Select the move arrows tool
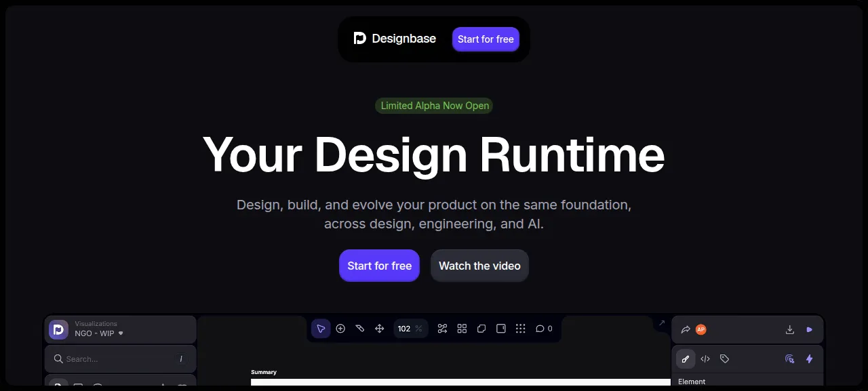Image resolution: width=868 pixels, height=391 pixels. 380,329
